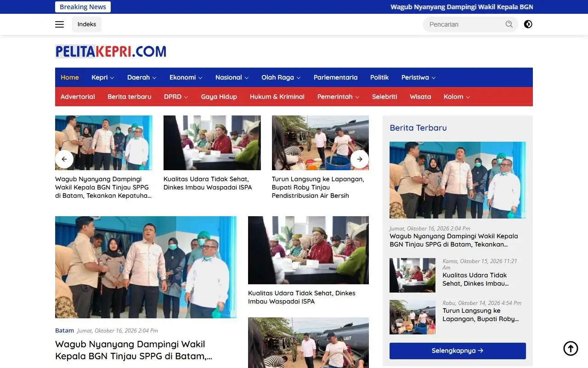The width and height of the screenshot is (588, 368).
Task: Open the Advertorial menu item
Action: click(78, 97)
